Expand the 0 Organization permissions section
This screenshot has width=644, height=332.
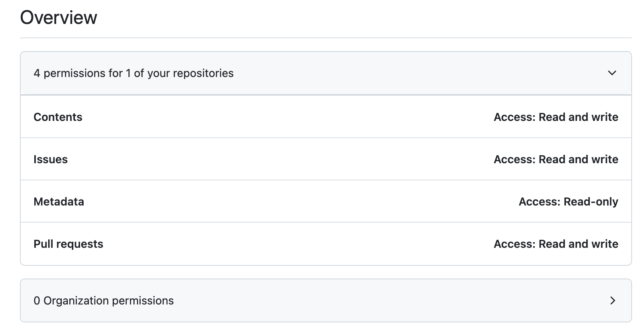613,301
